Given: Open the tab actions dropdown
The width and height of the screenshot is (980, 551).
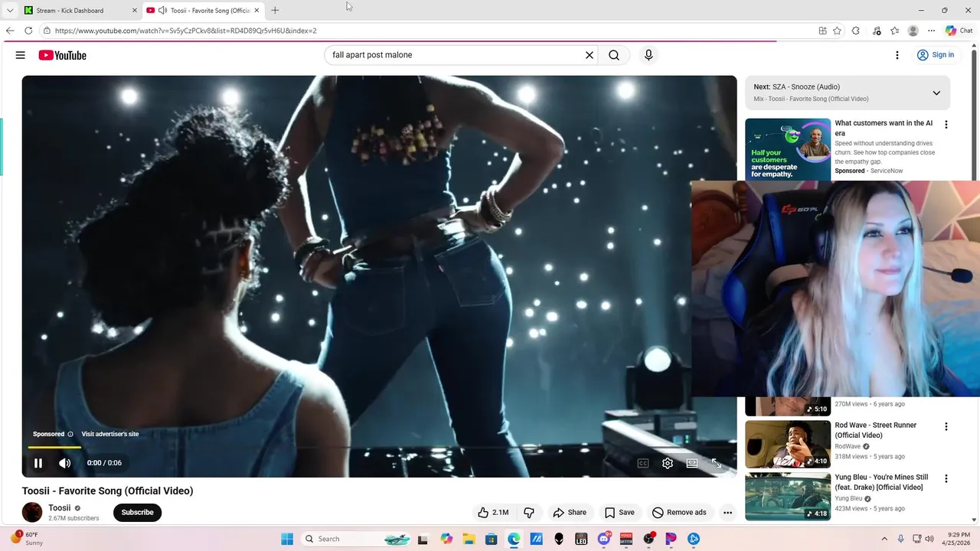Looking at the screenshot, I should click(x=10, y=11).
